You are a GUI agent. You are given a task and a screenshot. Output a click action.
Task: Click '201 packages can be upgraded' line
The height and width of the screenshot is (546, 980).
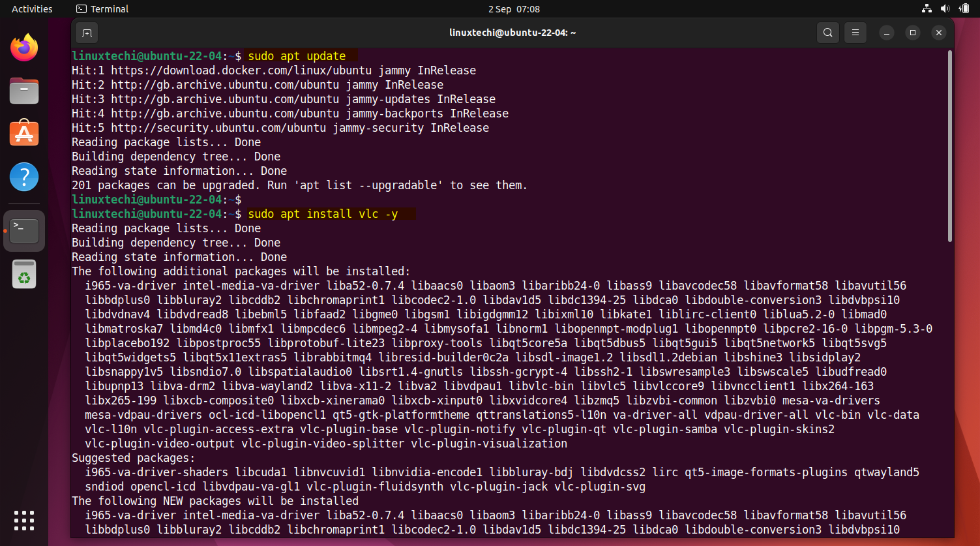[299, 185]
